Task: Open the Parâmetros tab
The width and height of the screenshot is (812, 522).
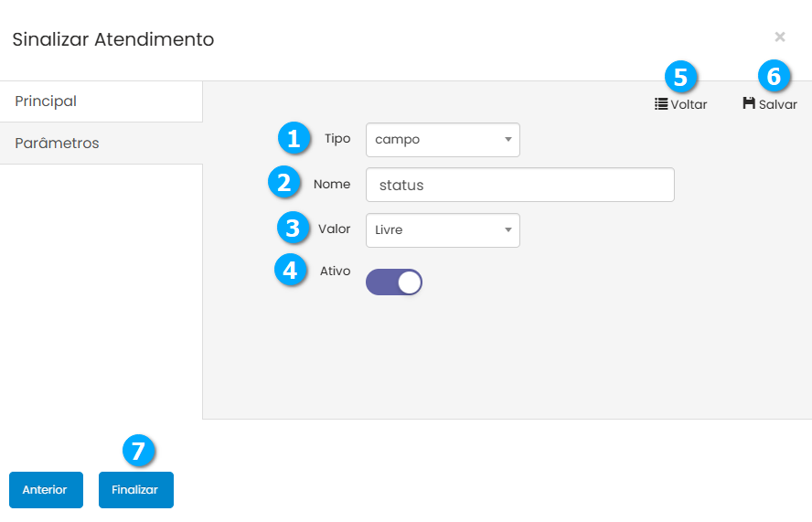Action: pos(101,144)
